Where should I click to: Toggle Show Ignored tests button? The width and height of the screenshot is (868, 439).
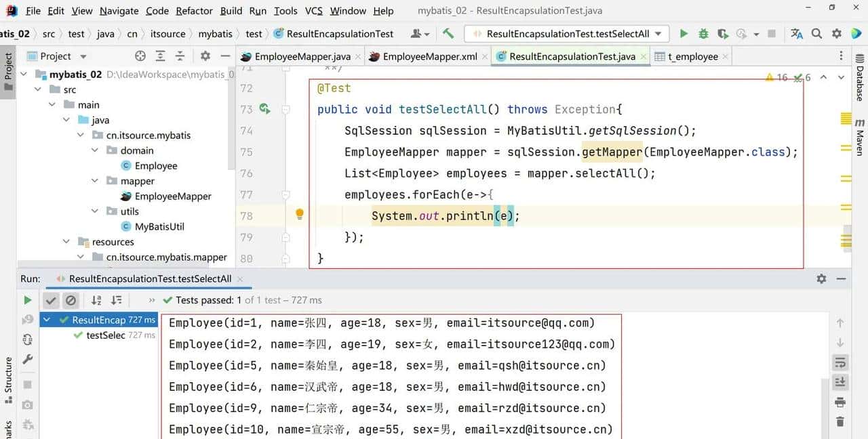[x=71, y=300]
